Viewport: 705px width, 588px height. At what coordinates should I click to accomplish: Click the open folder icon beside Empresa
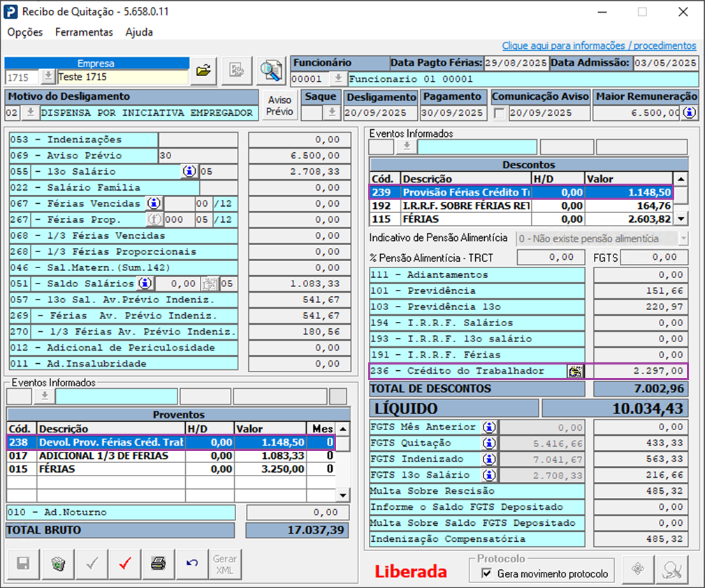[x=203, y=70]
